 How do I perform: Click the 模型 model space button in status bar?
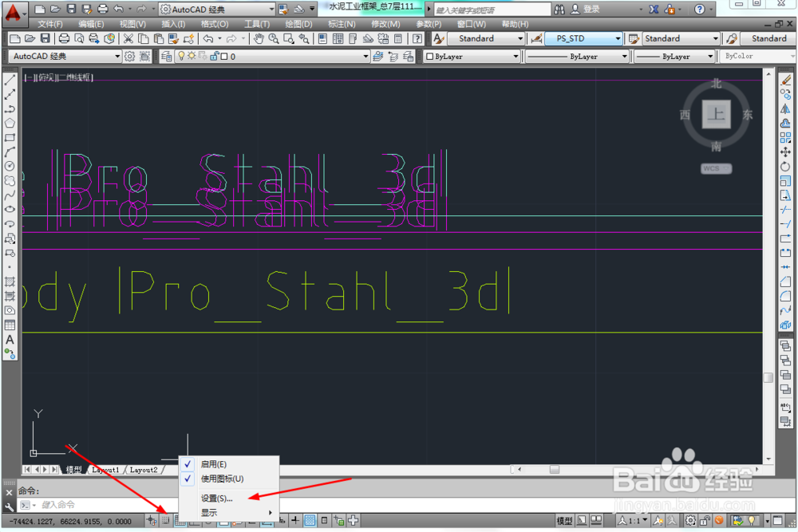[x=564, y=520]
